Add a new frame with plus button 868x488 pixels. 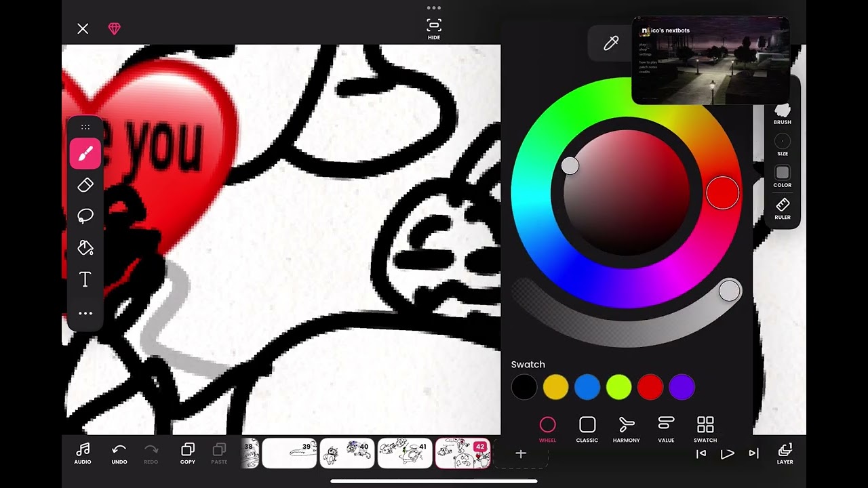[x=521, y=453]
